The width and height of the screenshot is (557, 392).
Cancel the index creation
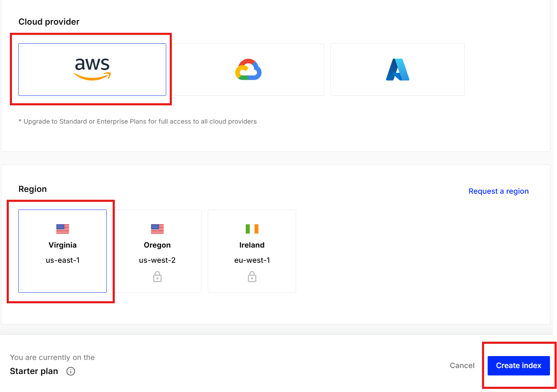(462, 366)
